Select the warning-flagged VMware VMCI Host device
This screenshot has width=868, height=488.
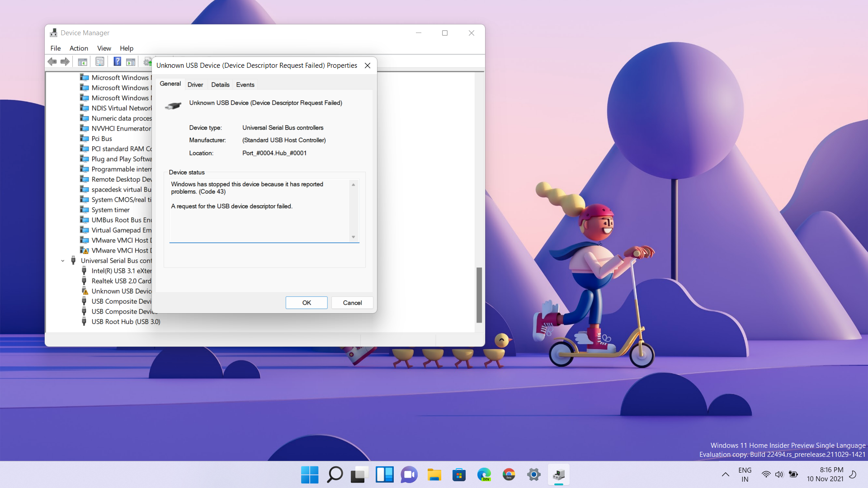(x=117, y=250)
